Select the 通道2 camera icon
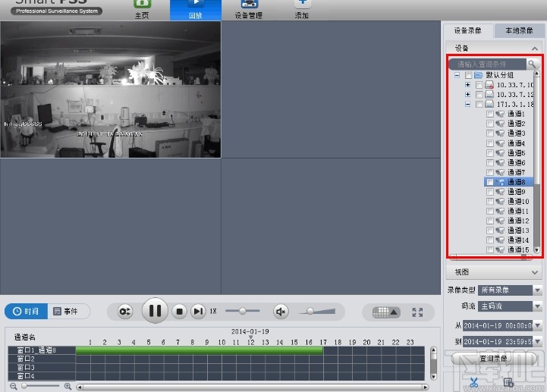 click(x=500, y=124)
